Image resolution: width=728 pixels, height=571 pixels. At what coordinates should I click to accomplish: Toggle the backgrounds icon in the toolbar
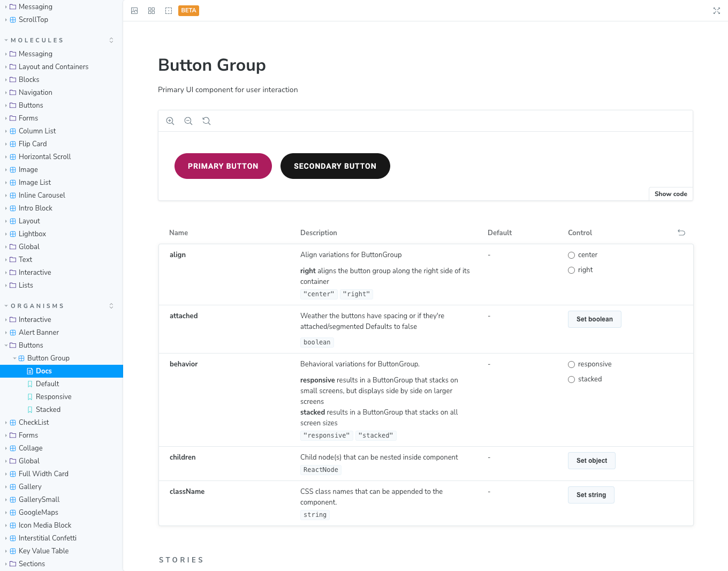click(134, 11)
